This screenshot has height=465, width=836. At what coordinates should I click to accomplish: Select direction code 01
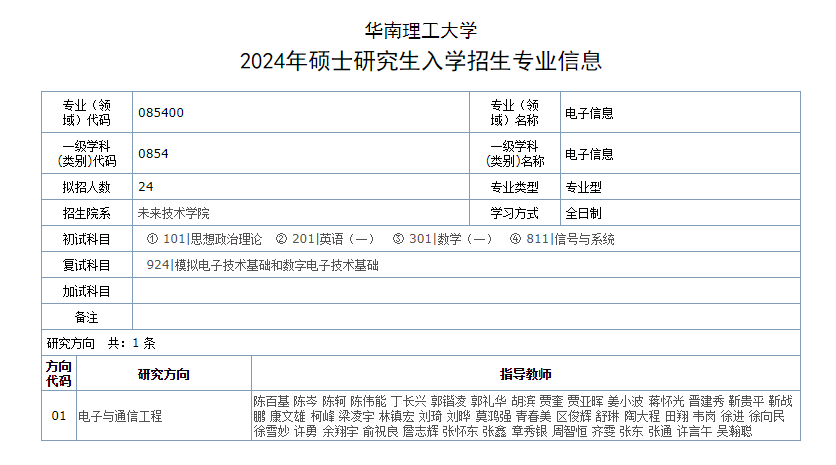59,416
